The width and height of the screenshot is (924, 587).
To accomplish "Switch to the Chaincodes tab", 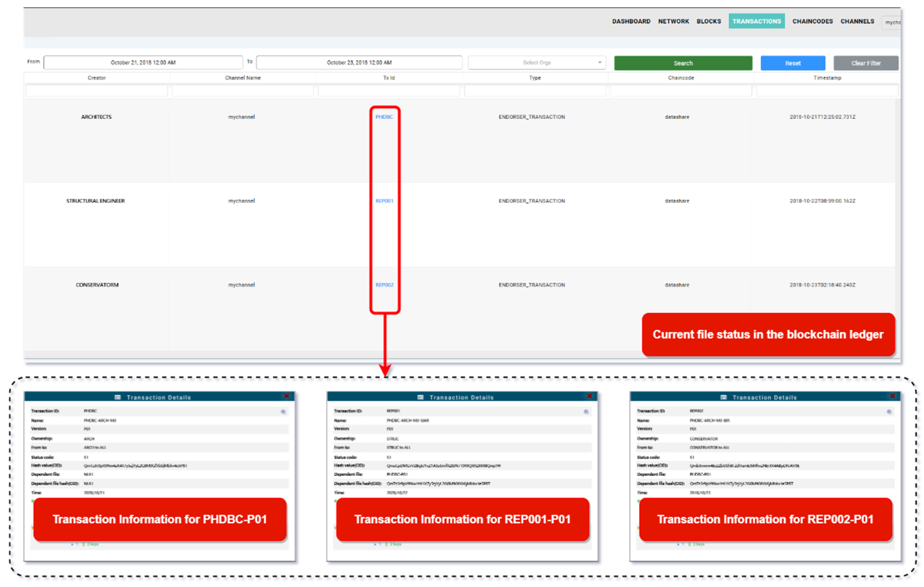I will coord(812,21).
